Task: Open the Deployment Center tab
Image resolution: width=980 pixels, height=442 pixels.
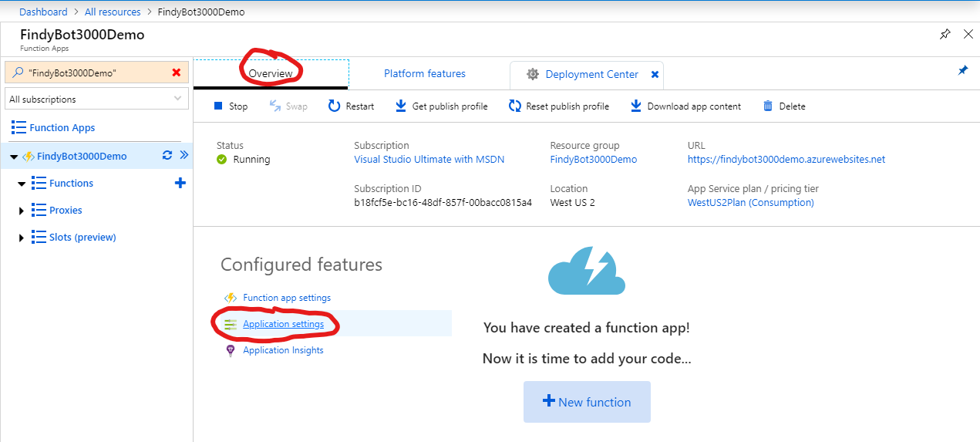Action: tap(591, 75)
